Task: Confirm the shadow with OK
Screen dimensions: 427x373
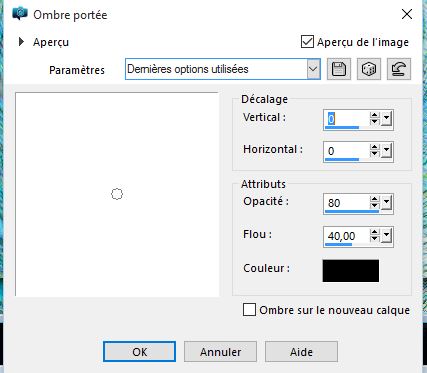Action: (x=139, y=352)
